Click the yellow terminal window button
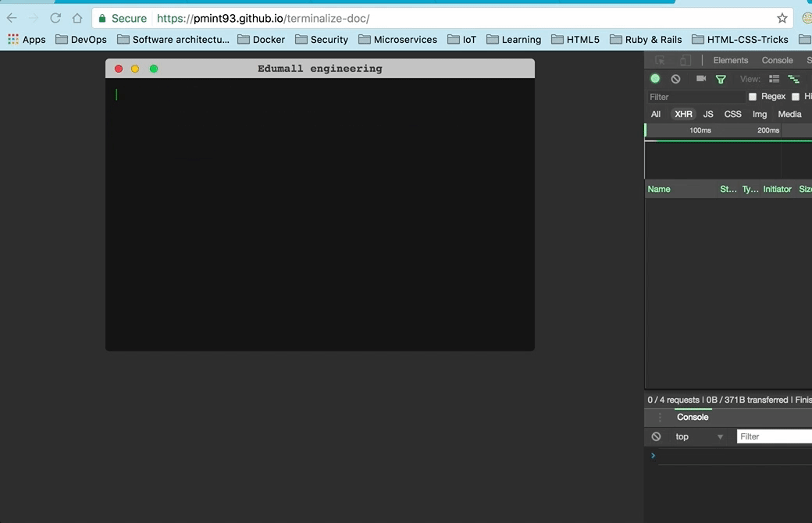Screen dimensions: 812x523 tap(135, 69)
